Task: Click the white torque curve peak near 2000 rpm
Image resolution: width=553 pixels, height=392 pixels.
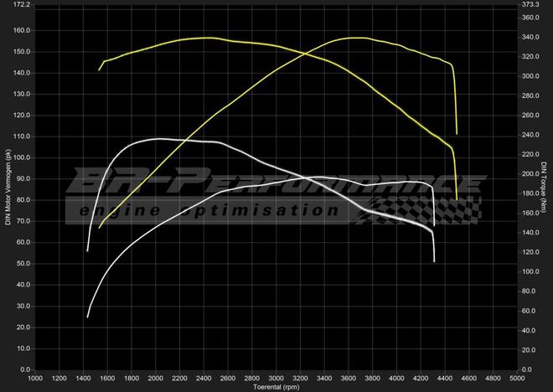Action: 158,139
